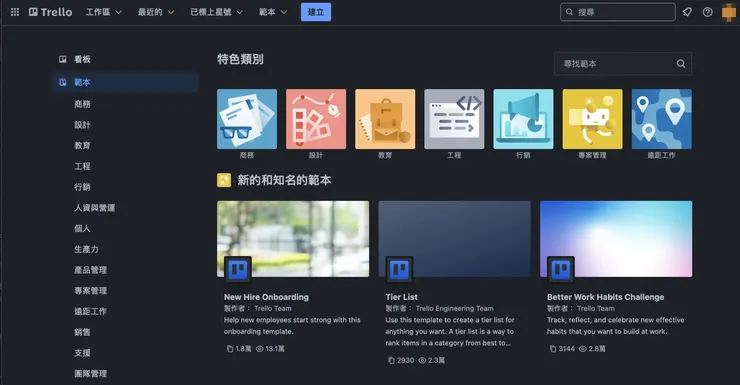Click the 範本 template icon in sidebar
740x385 pixels.
(x=62, y=82)
